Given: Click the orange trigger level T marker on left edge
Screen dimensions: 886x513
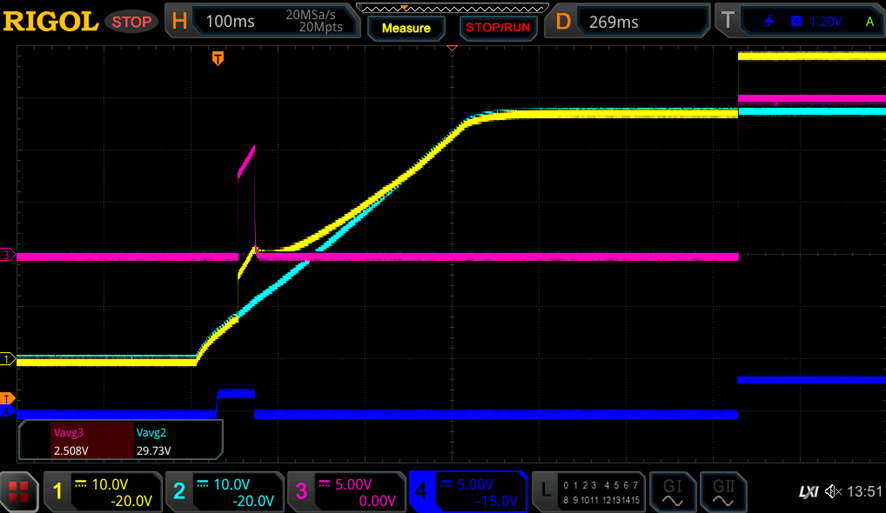Looking at the screenshot, I should (x=7, y=399).
